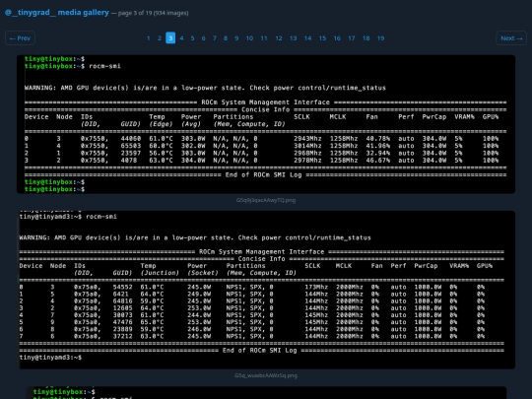Go to gallery page 14
Image resolution: width=532 pixels, height=399 pixels.
[307, 38]
